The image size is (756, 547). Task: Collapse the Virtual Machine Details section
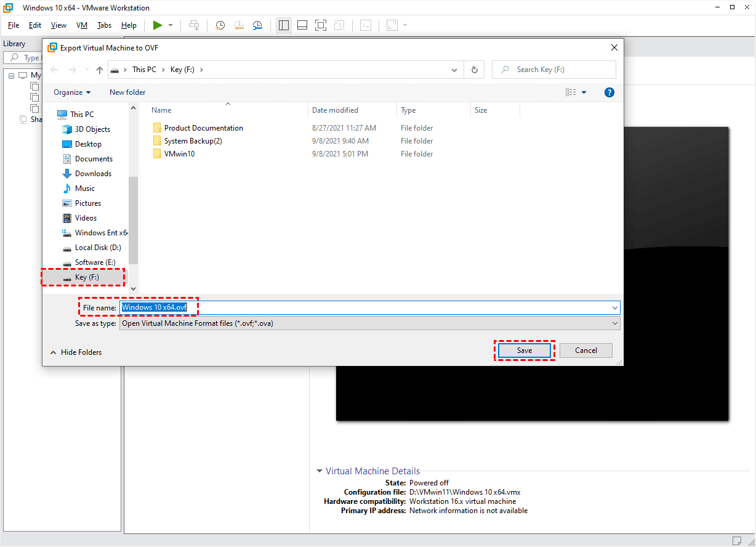(x=320, y=471)
